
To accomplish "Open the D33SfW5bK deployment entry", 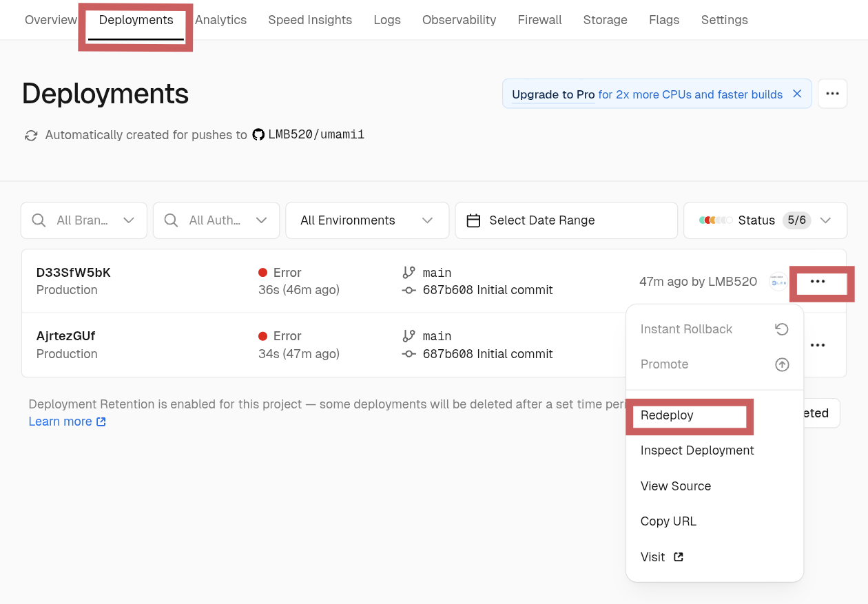I will point(73,273).
